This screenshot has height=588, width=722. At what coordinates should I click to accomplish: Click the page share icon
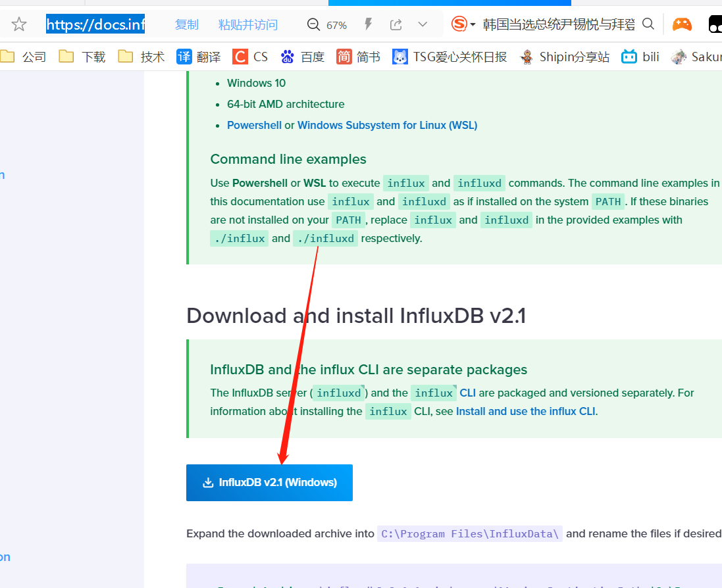tap(396, 24)
